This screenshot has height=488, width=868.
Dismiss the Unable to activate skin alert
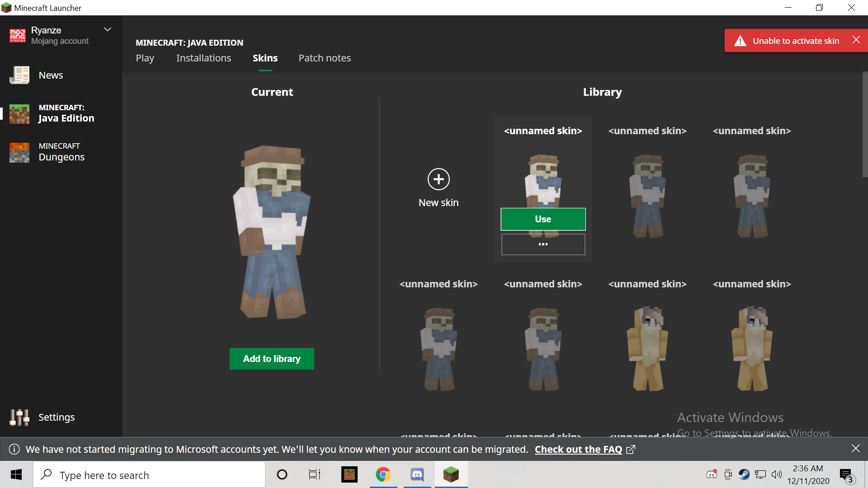coord(856,40)
